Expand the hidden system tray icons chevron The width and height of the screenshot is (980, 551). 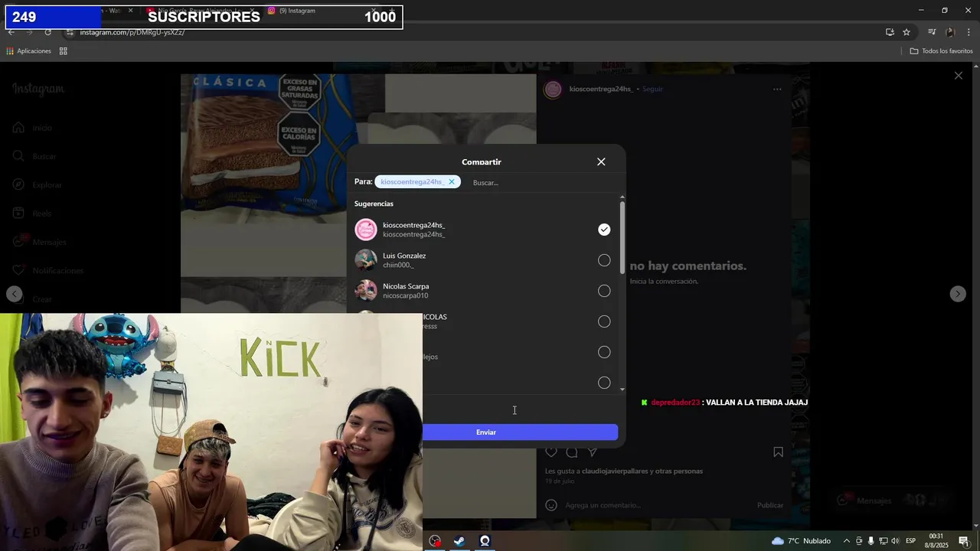(846, 541)
